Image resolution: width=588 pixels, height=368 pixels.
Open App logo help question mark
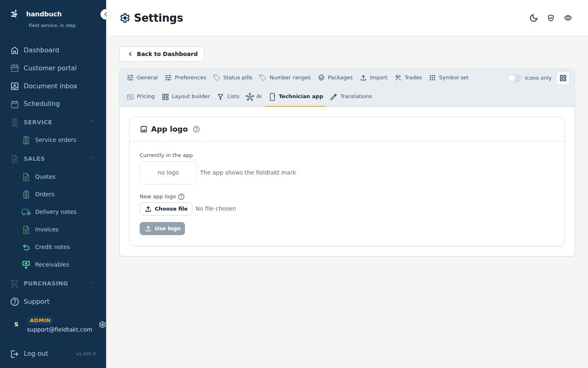pos(196,129)
